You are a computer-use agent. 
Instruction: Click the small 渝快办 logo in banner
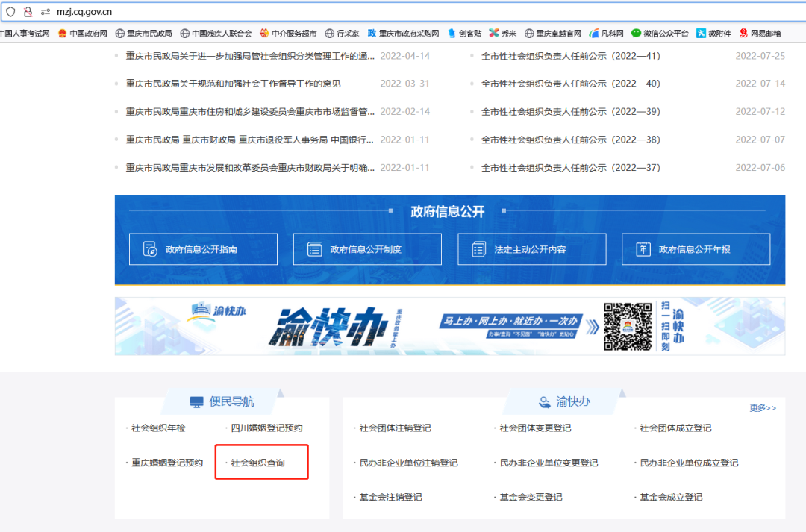pyautogui.click(x=218, y=310)
